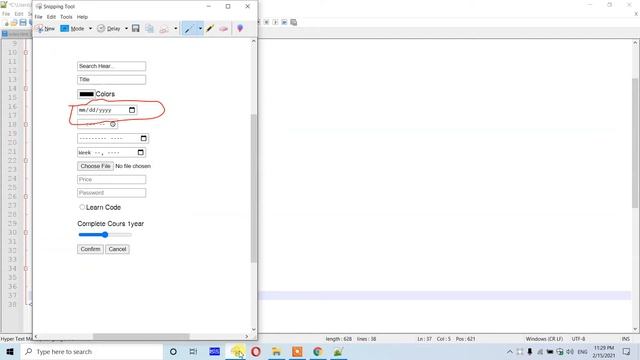Open the Action Center notifications icon

tap(627, 351)
